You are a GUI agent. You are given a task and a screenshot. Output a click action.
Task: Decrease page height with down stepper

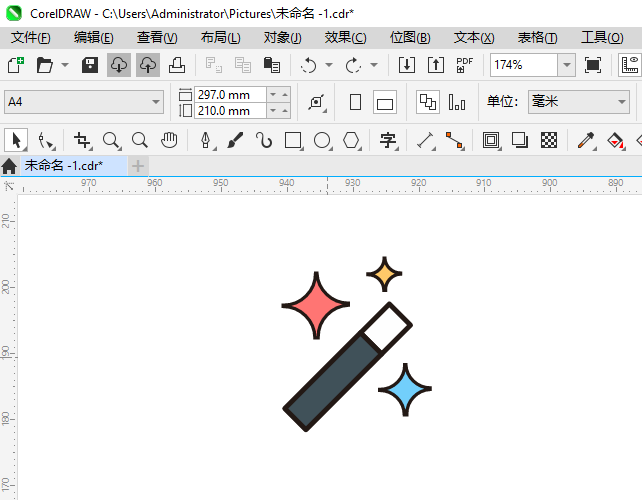273,111
